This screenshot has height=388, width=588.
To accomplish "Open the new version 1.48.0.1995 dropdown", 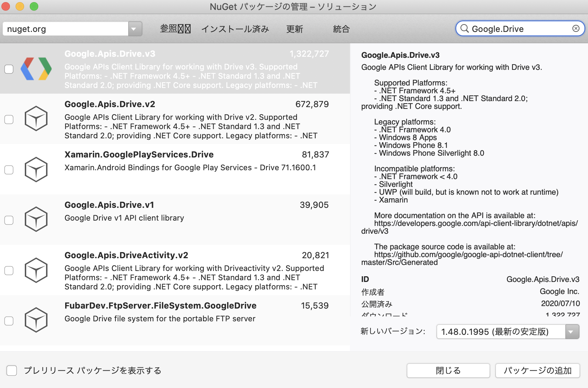I will pos(572,332).
